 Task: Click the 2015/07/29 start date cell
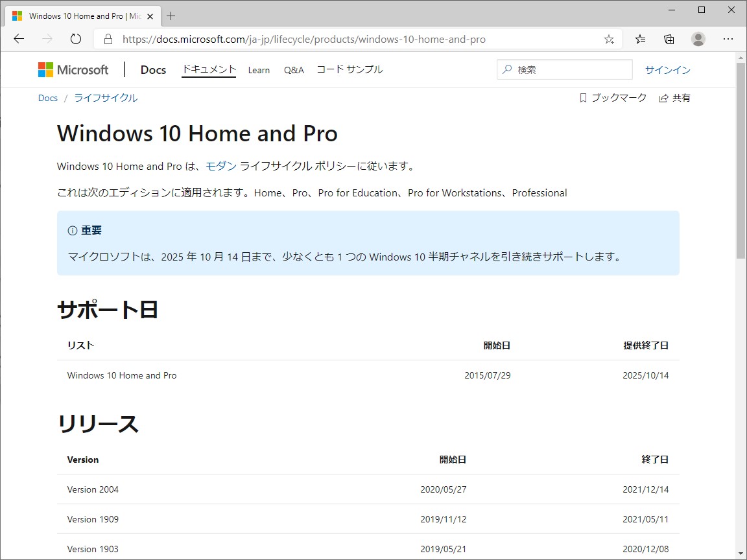point(488,375)
